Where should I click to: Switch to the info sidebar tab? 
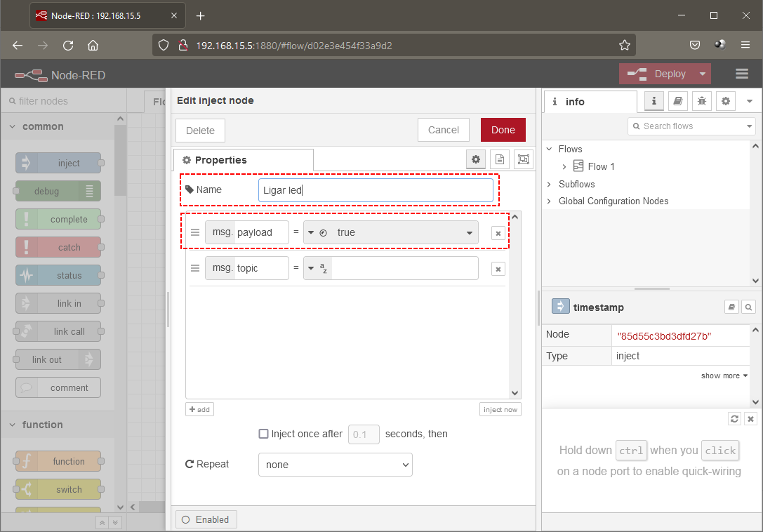point(590,102)
